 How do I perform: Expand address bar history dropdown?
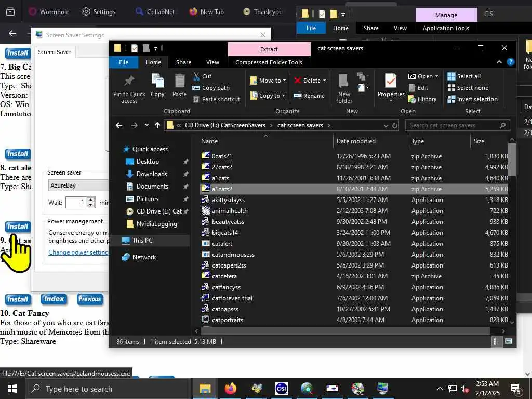pos(386,125)
